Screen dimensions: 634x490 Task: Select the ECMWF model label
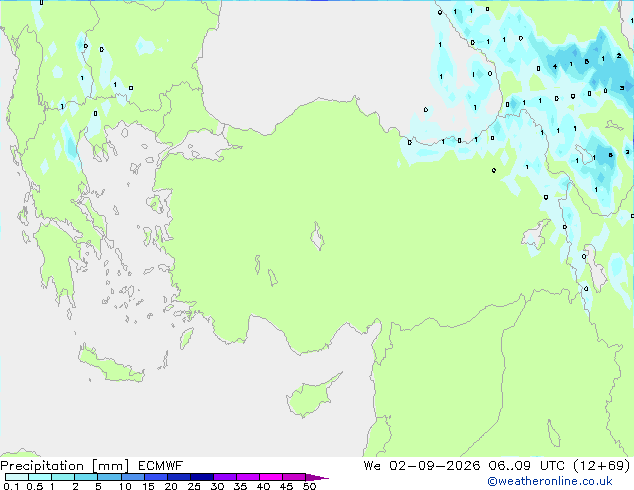pos(161,466)
